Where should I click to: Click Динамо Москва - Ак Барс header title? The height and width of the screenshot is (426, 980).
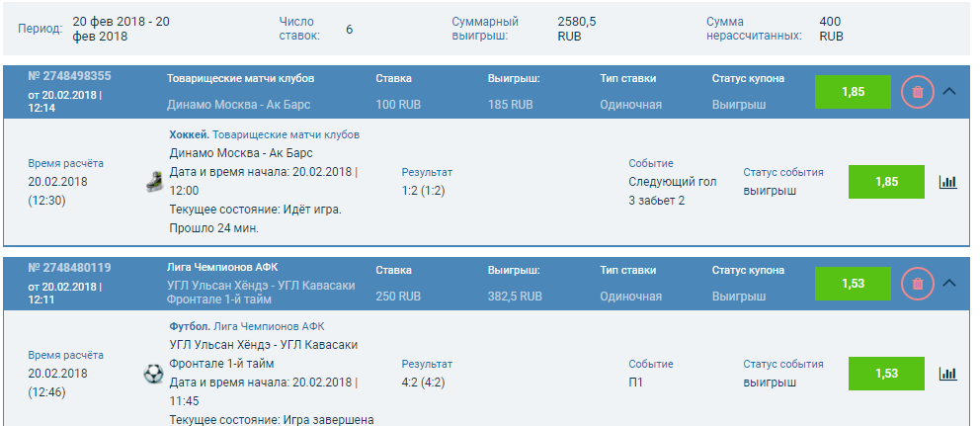(238, 105)
